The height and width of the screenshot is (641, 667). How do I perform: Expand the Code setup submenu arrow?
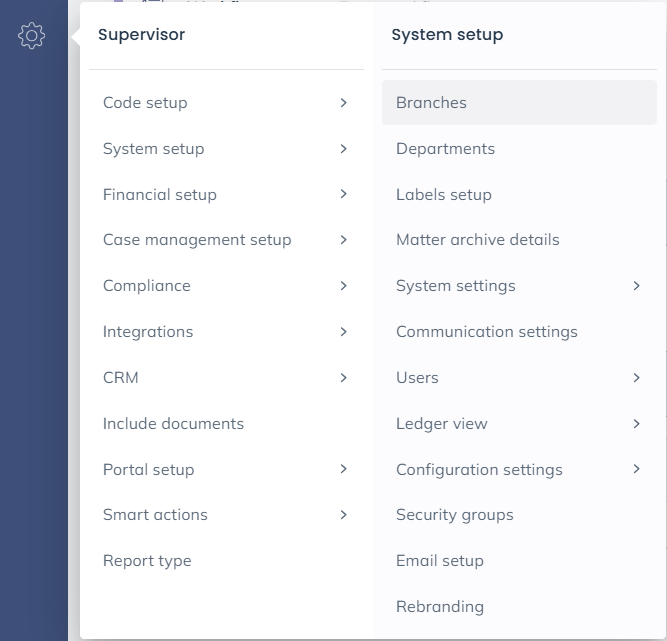coord(343,103)
